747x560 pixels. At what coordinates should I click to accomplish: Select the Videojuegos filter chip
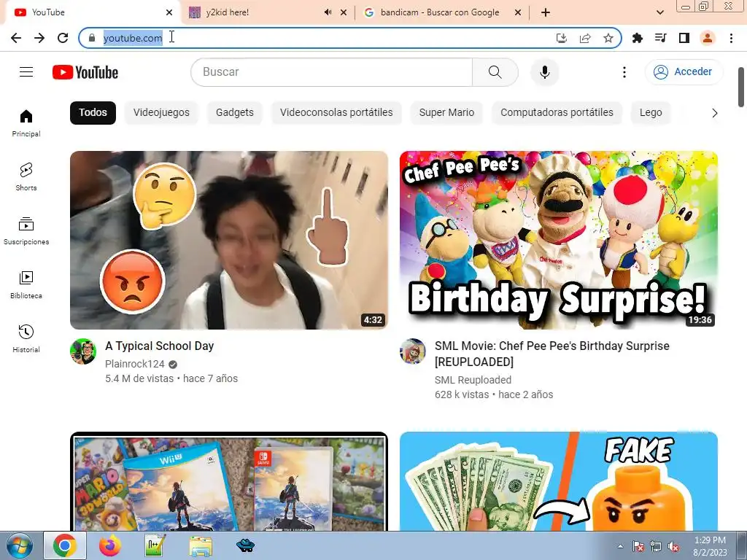coord(161,113)
